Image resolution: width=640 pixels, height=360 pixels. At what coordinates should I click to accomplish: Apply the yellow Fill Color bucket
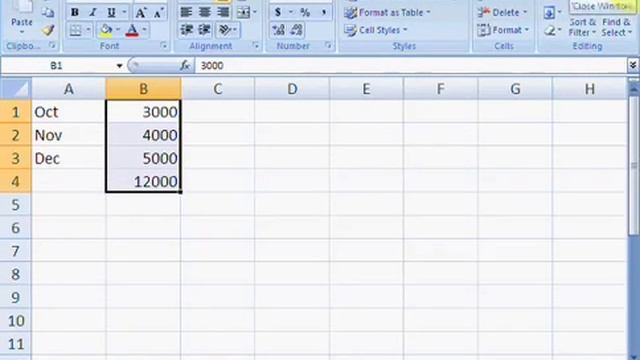pyautogui.click(x=106, y=30)
